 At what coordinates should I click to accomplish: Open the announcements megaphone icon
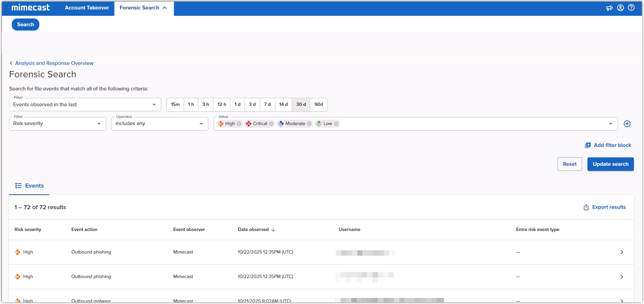610,8
